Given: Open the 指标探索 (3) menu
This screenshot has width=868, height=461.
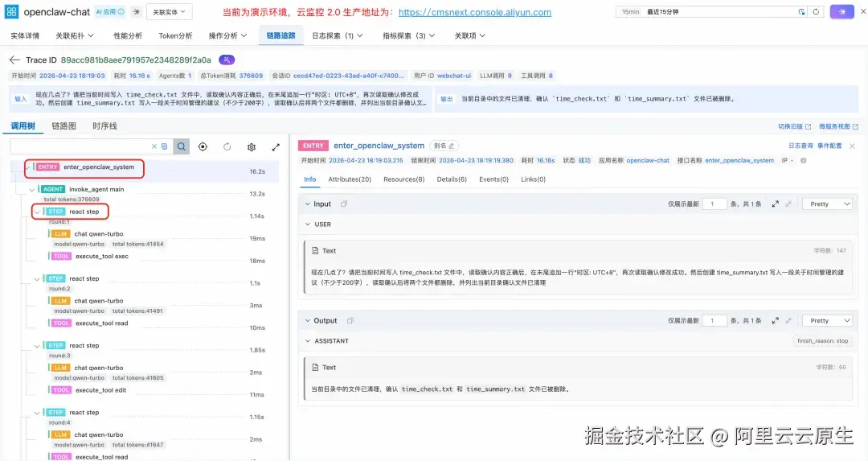Looking at the screenshot, I should point(408,35).
